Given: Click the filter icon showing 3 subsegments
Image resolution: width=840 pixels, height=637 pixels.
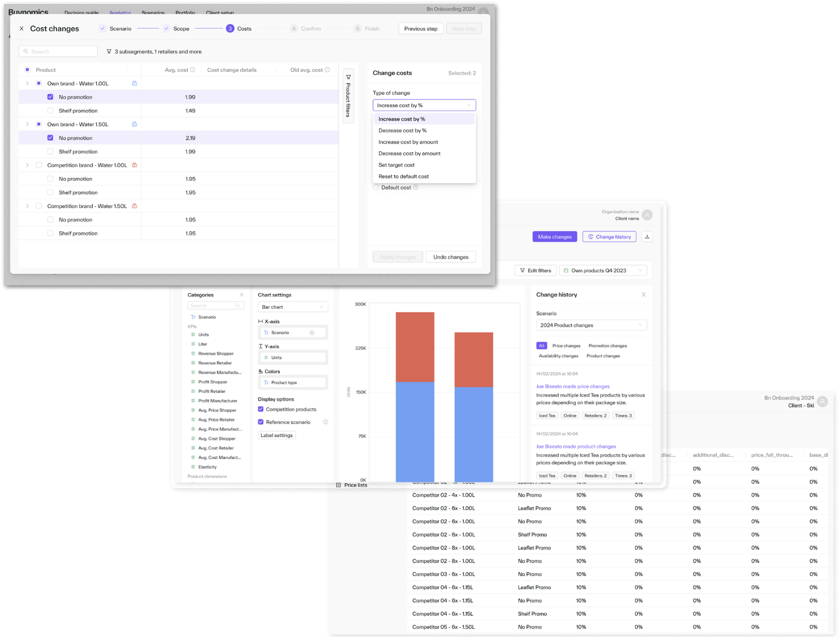Looking at the screenshot, I should click(109, 51).
